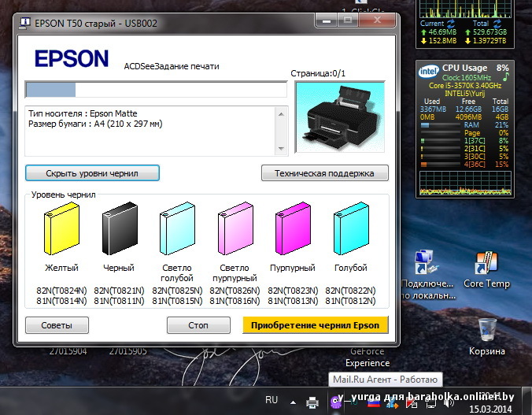Viewport: 532px width, 415px height.
Task: Click the Black ink cartridge icon
Action: pos(120,228)
